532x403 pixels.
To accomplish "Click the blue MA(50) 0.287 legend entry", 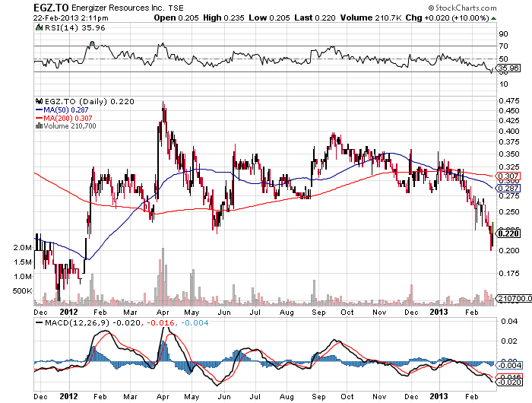I will click(62, 109).
